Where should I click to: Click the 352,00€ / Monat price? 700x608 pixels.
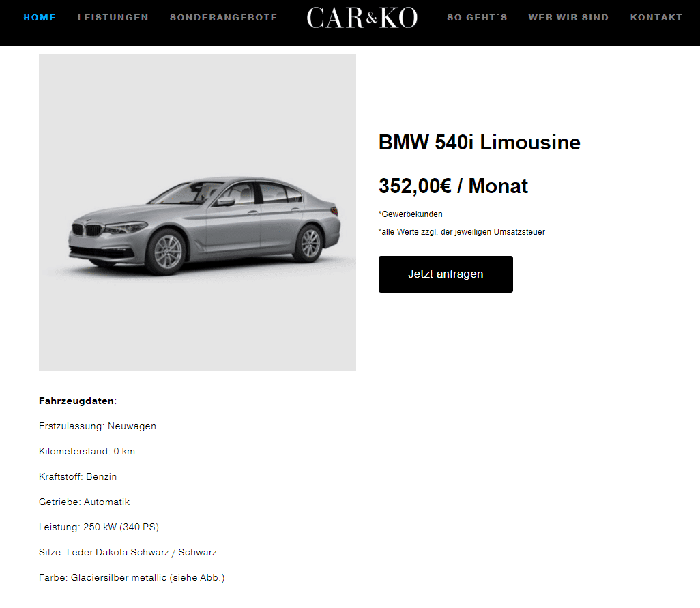point(453,186)
